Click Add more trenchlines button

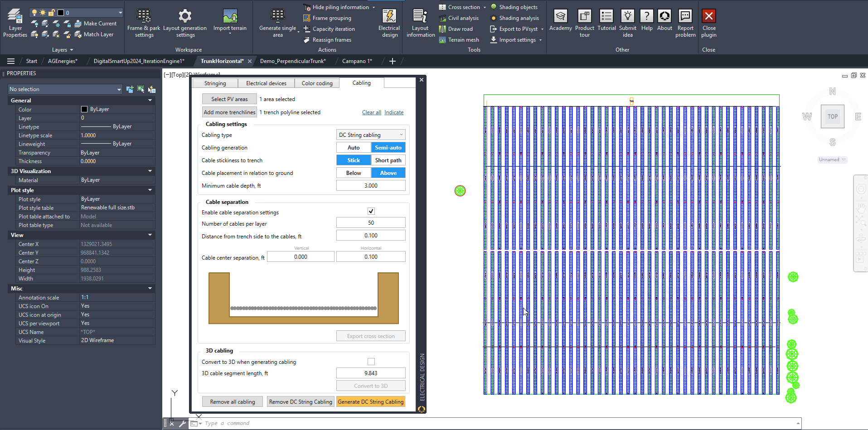tap(229, 112)
